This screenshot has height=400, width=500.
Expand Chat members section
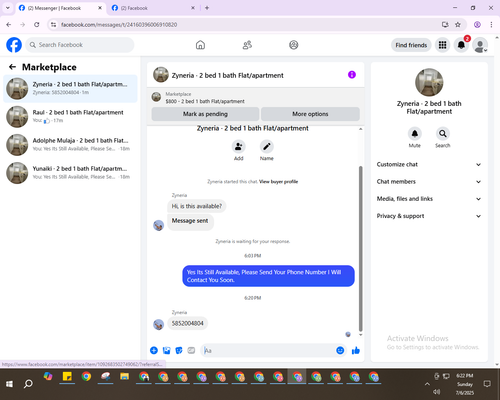429,182
